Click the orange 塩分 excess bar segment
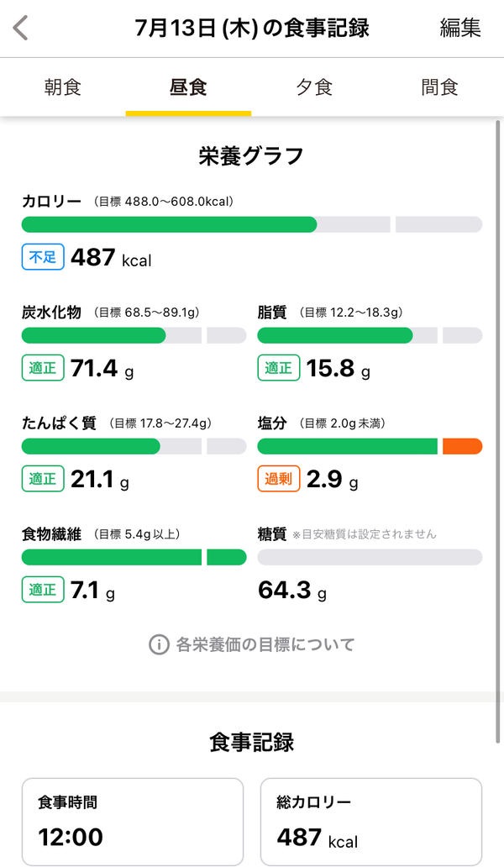The width and height of the screenshot is (504, 867). [x=463, y=446]
